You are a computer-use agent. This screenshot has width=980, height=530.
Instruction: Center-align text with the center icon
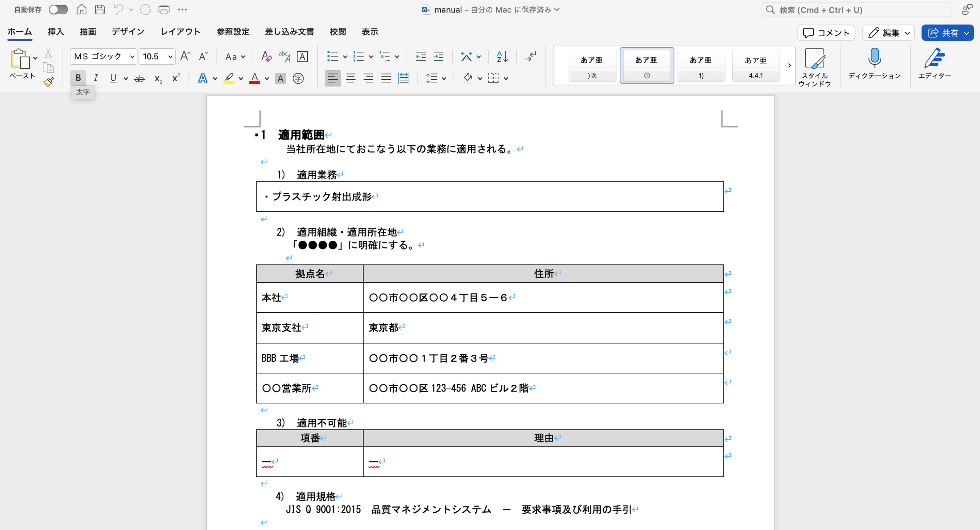(350, 78)
